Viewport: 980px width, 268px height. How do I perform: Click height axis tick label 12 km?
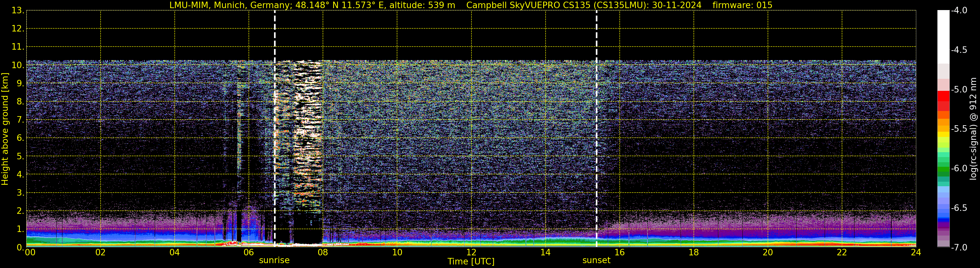pos(18,29)
